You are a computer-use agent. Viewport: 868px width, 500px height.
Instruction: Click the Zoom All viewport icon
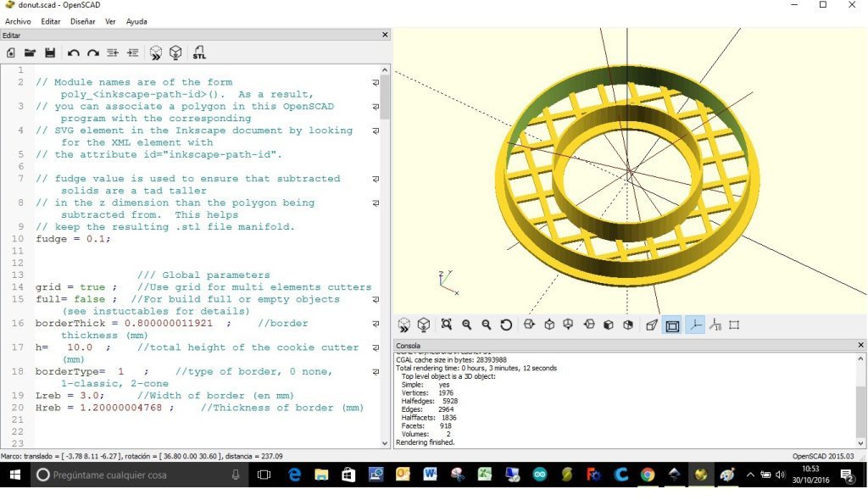point(447,325)
